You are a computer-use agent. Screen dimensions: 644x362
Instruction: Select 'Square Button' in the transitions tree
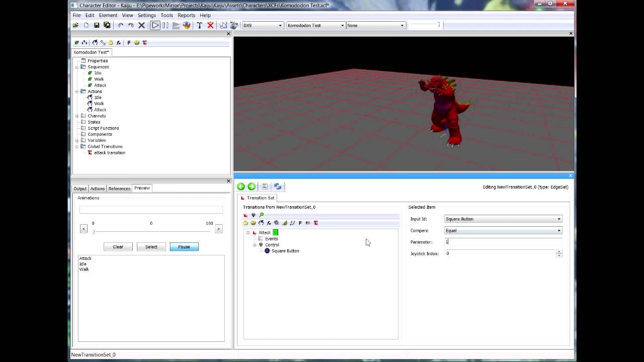tap(285, 251)
